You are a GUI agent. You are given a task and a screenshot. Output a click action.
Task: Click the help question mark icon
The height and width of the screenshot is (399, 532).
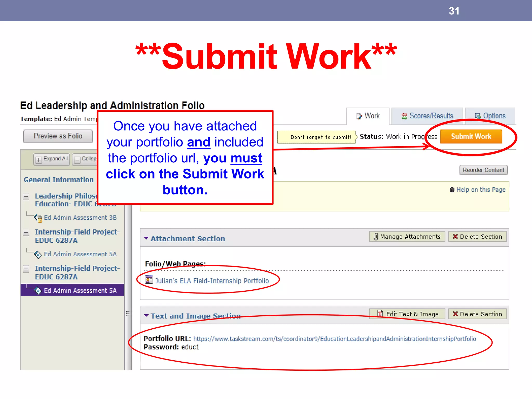pos(452,190)
